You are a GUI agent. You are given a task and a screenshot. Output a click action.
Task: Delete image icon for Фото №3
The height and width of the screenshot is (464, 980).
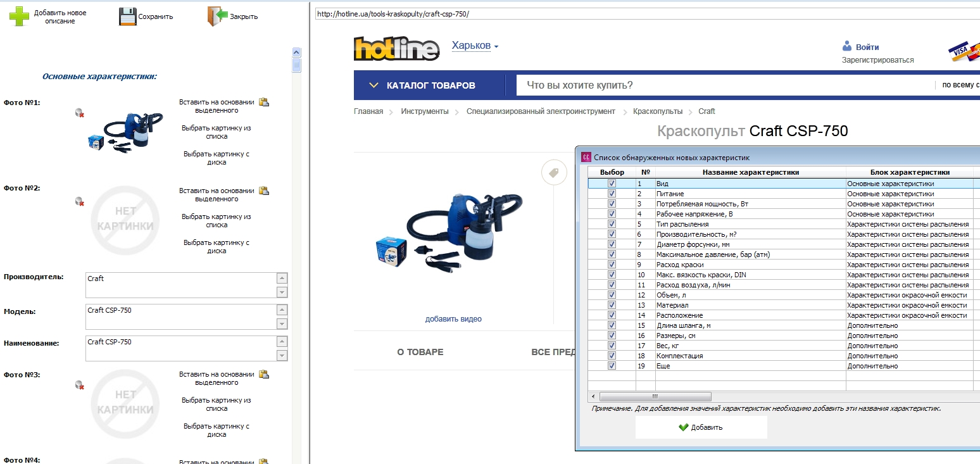point(80,385)
